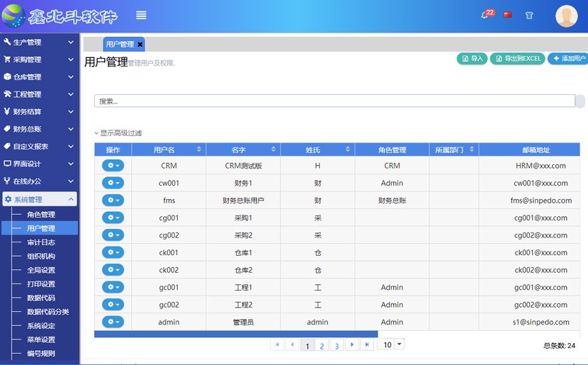Click the hamburger menu icon in header
The height and width of the screenshot is (365, 588).
141,16
